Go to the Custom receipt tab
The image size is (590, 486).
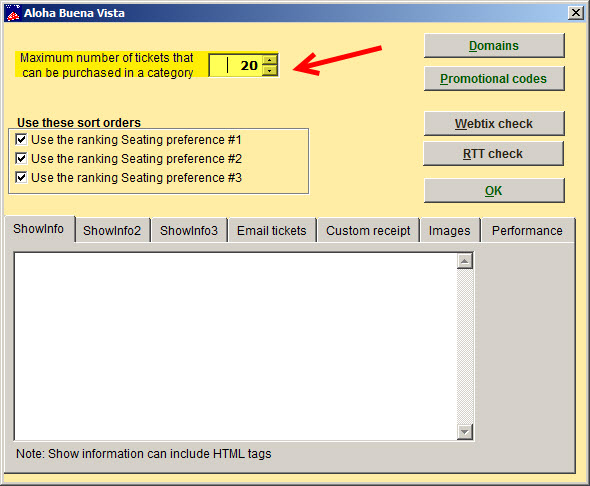(368, 230)
